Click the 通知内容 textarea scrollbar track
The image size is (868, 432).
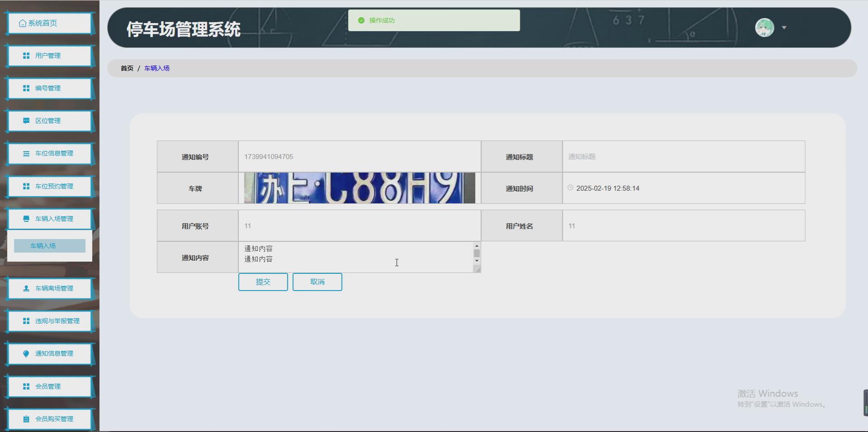(477, 254)
